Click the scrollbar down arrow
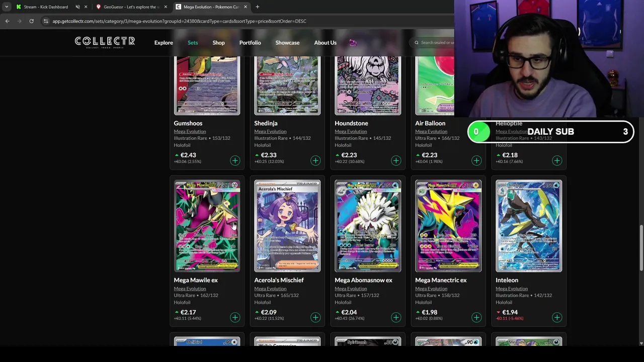 coord(641,343)
